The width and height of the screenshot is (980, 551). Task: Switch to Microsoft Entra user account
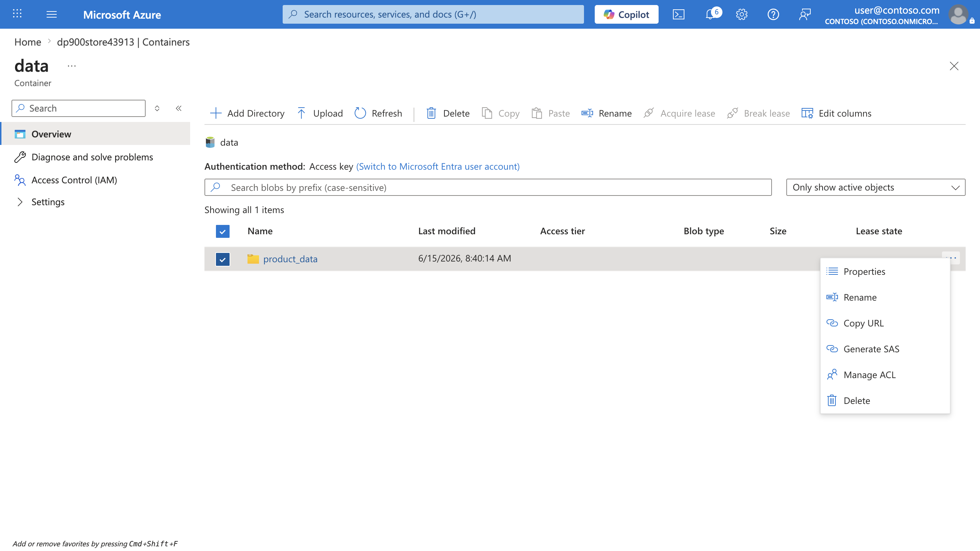(438, 166)
